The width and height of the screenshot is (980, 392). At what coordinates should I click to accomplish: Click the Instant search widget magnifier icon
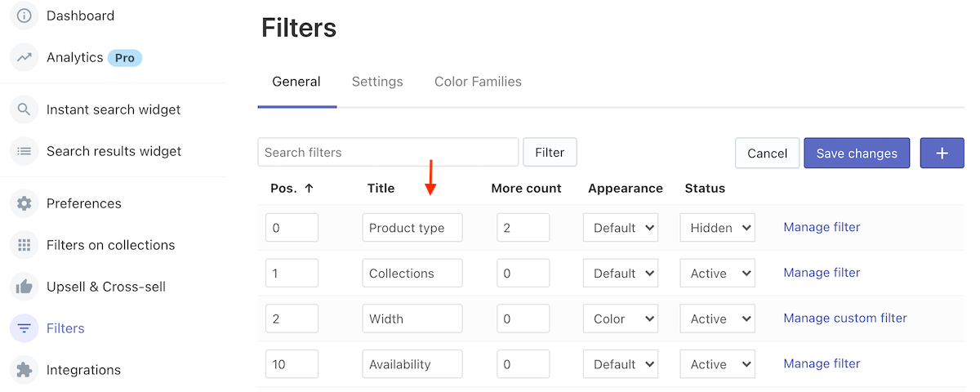24,109
